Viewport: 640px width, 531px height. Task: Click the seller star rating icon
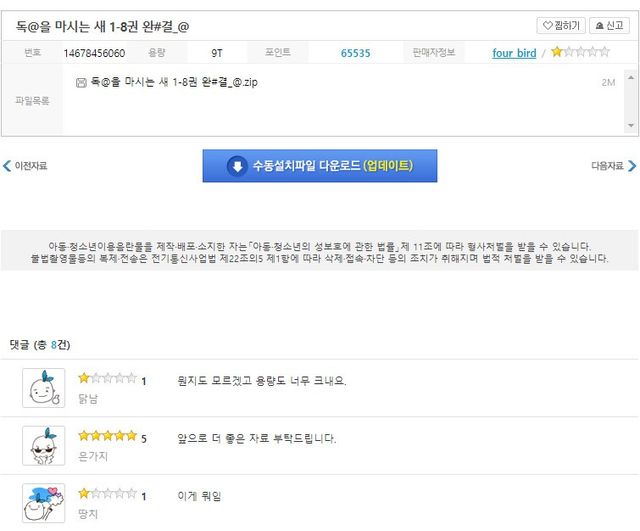[579, 53]
